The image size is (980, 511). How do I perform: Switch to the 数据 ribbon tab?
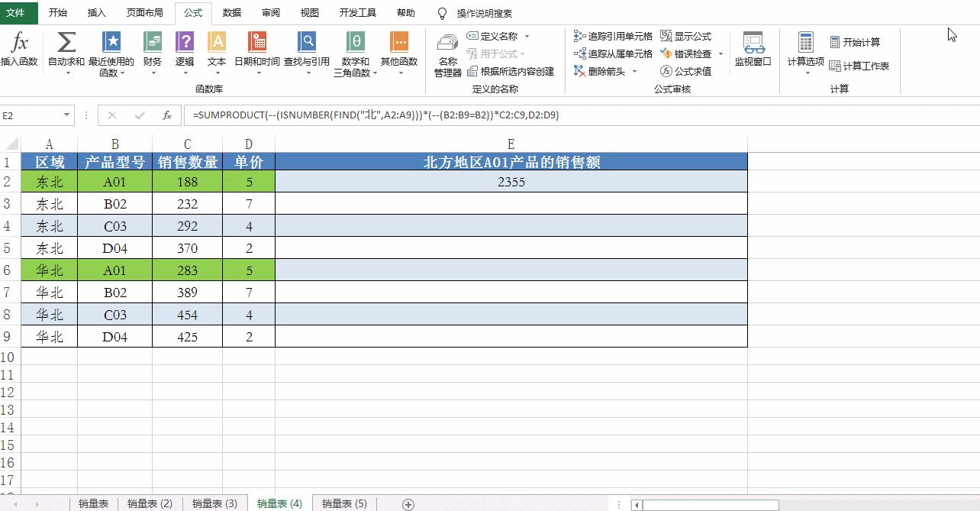tap(230, 12)
